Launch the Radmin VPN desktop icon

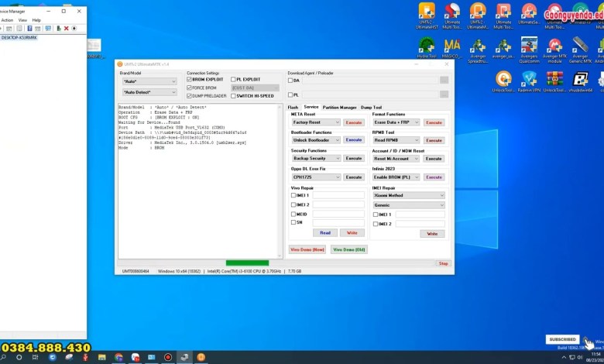[529, 79]
